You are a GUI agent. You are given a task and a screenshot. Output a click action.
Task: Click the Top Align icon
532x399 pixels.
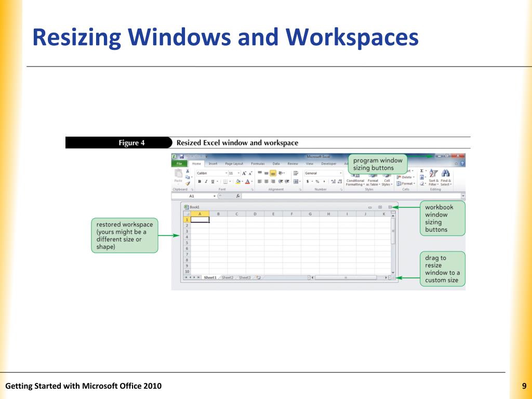(x=260, y=173)
